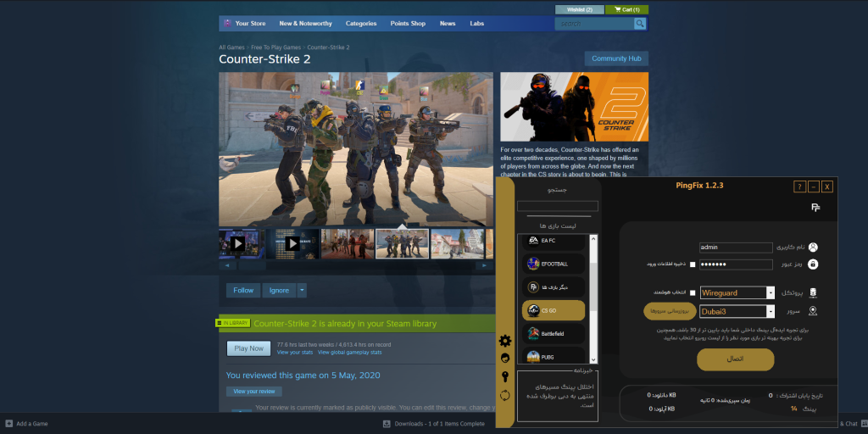Click the Downloads icon in Steam footer

pyautogui.click(x=387, y=424)
